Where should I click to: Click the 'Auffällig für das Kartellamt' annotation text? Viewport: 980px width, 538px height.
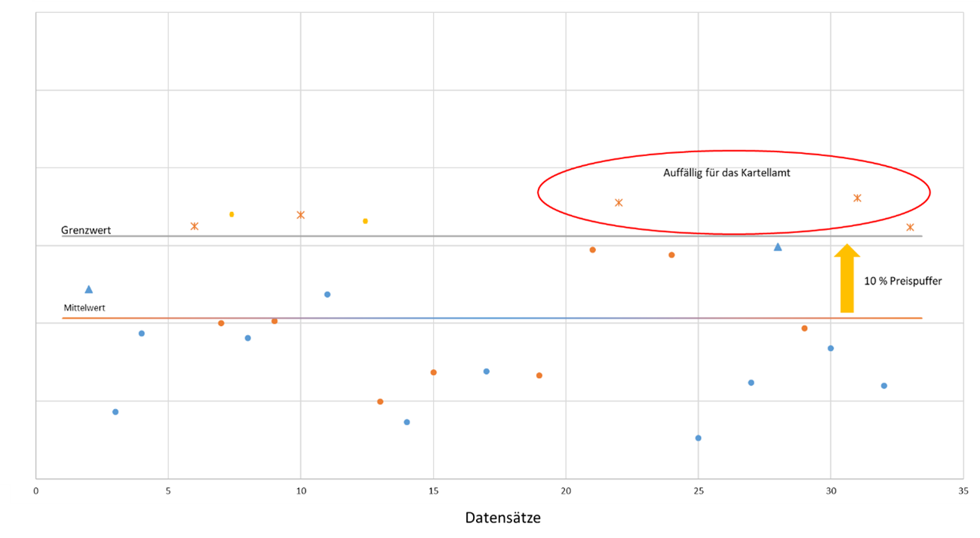(725, 173)
